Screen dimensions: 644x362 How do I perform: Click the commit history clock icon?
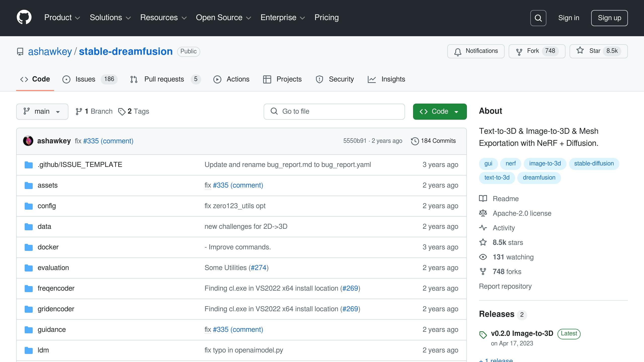(415, 141)
